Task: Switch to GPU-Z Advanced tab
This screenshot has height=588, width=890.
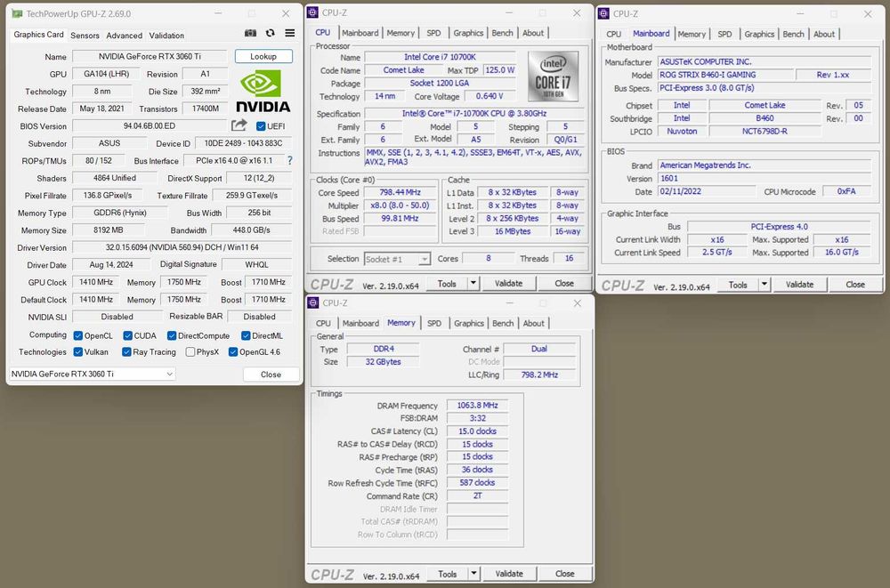Action: pos(125,36)
